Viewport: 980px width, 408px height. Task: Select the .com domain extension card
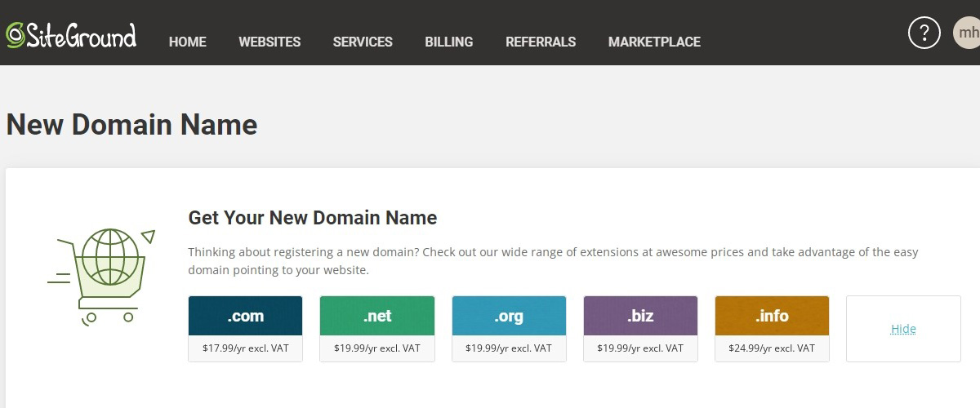coord(245,329)
